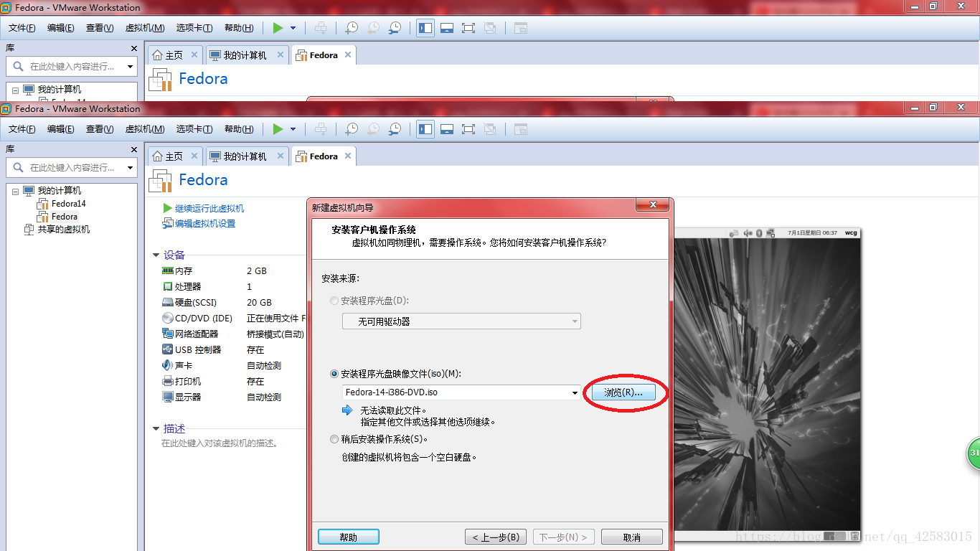This screenshot has height=551, width=980.
Task: Toggle library sidebar view icon in front window
Action: tap(425, 129)
